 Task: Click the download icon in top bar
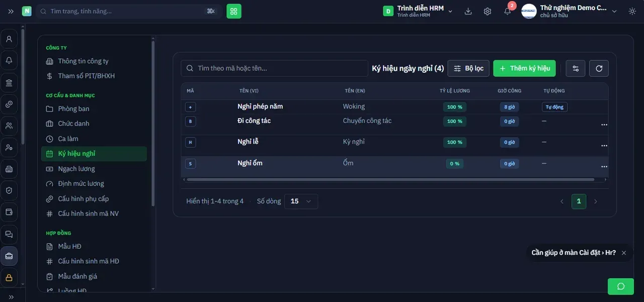(468, 11)
